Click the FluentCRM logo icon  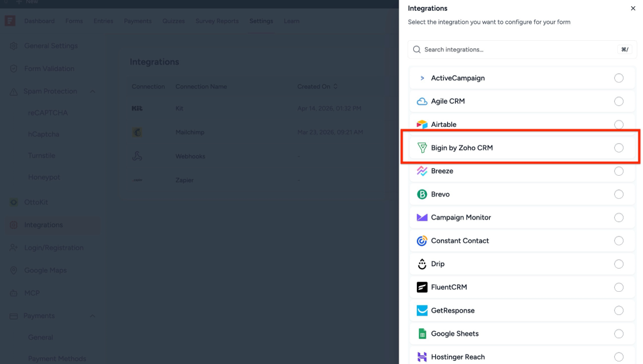(422, 287)
